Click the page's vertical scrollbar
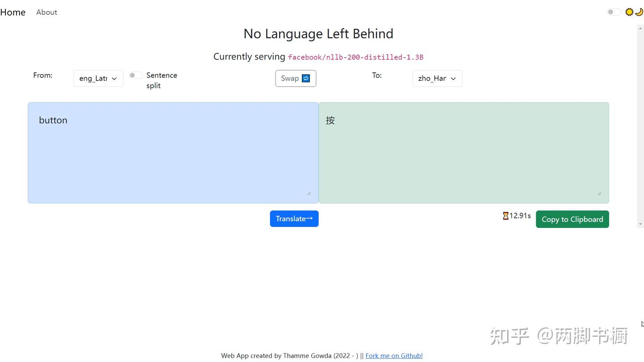644x362 pixels. [640, 126]
